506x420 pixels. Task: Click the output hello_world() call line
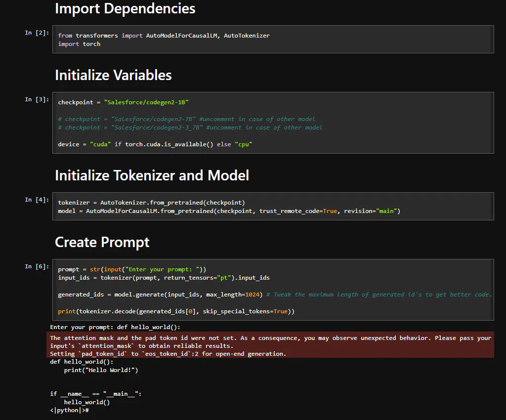click(87, 402)
